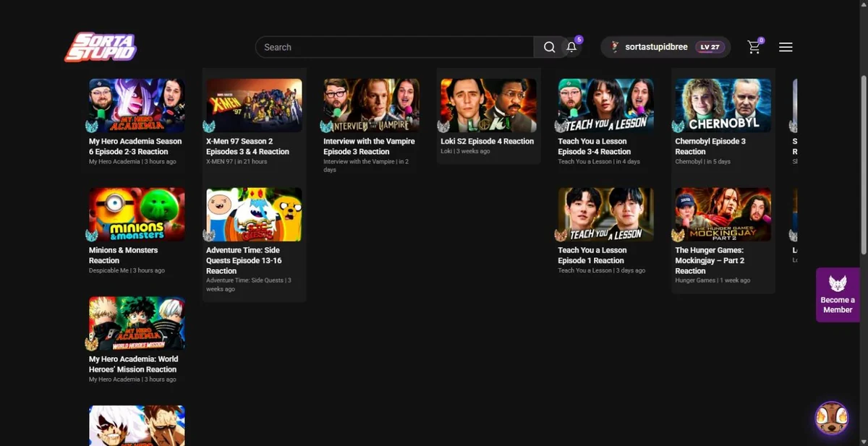
Task: Open the notifications bell
Action: point(571,47)
